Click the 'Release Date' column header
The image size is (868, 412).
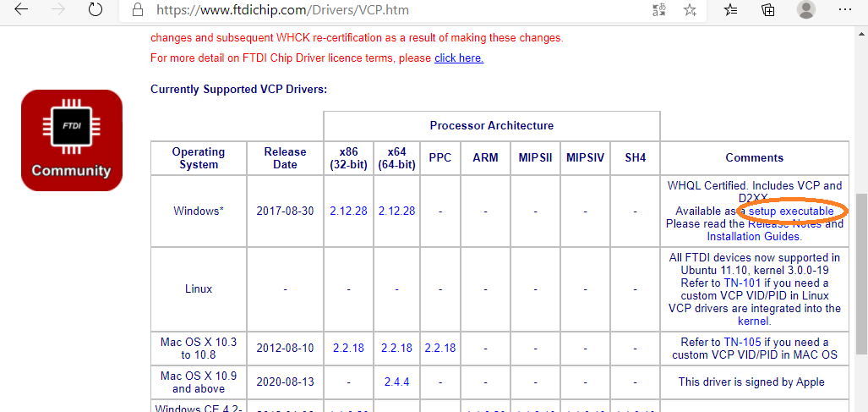pos(285,158)
